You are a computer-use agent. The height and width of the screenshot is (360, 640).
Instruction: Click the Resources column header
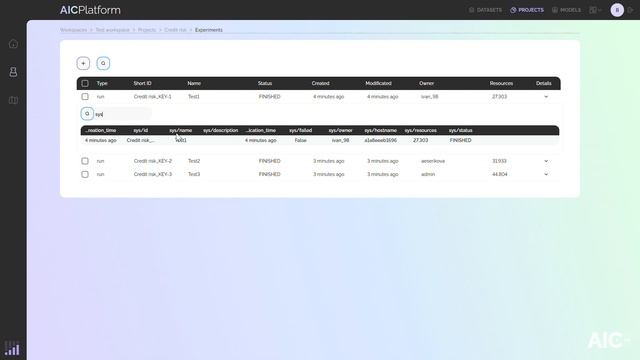coord(501,83)
